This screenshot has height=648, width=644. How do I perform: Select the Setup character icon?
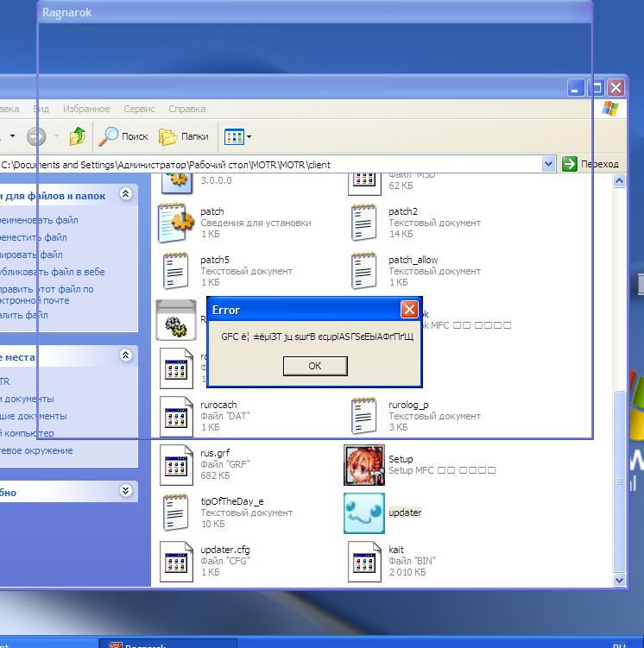(x=363, y=465)
